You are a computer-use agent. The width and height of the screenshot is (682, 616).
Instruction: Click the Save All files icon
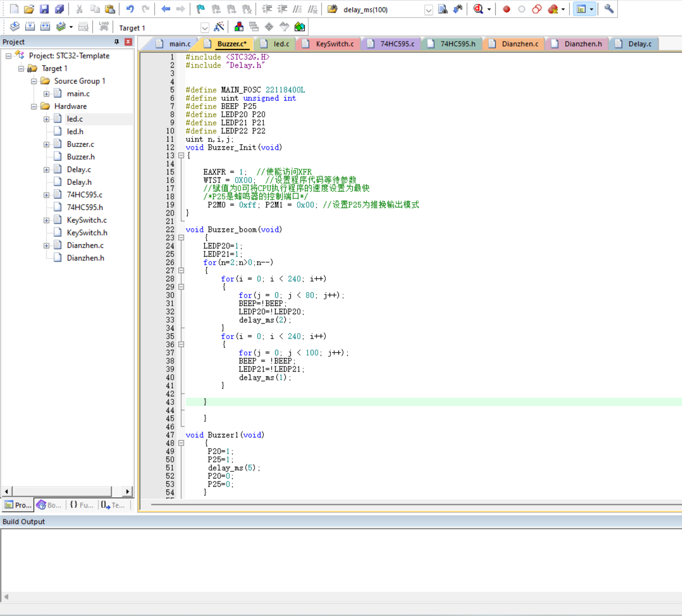coord(59,9)
